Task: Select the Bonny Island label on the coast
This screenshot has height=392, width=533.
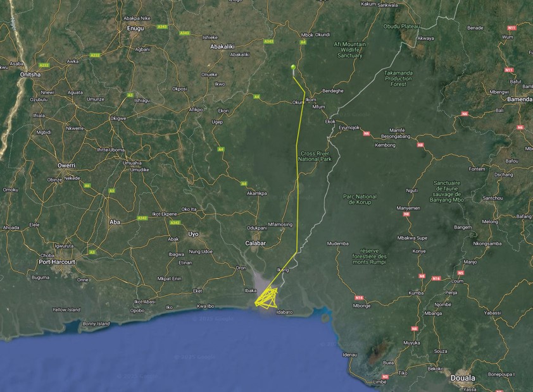Action: (x=94, y=324)
